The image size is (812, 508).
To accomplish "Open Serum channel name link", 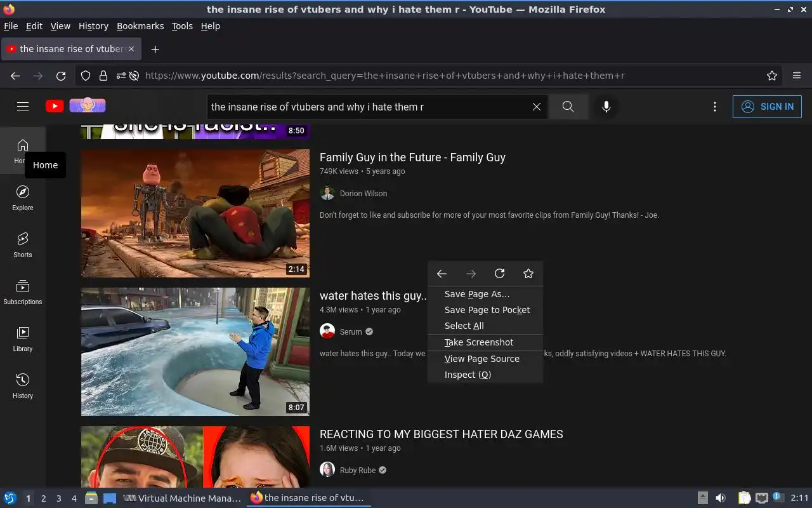I will pyautogui.click(x=351, y=332).
